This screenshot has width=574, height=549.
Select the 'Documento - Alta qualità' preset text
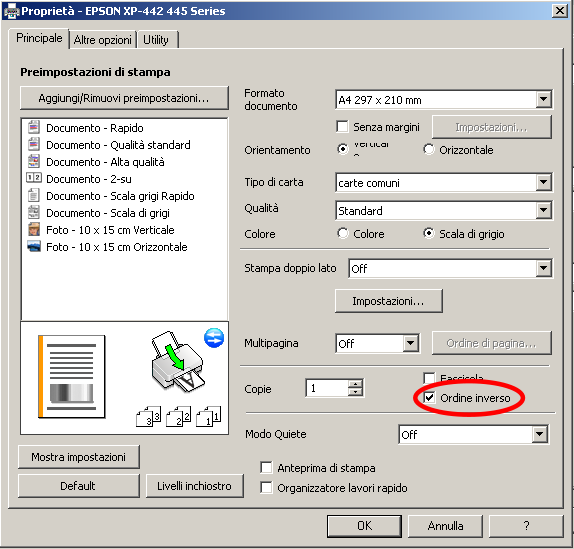coord(105,162)
